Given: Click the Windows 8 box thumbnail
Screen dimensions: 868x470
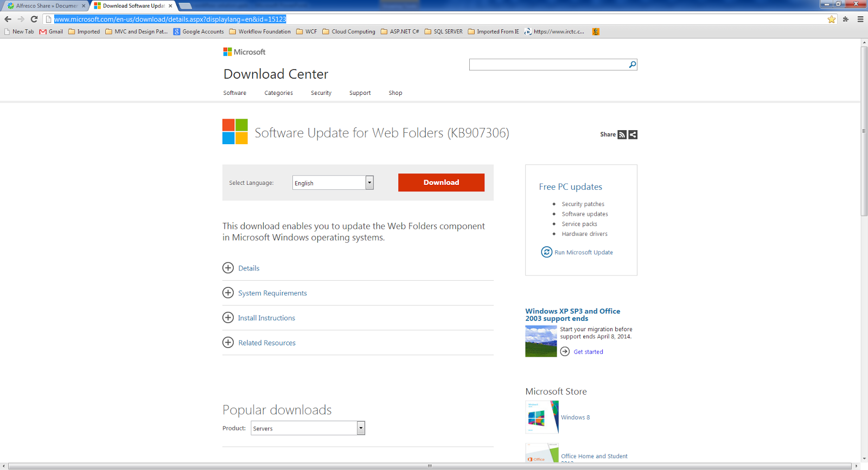Looking at the screenshot, I should 542,417.
